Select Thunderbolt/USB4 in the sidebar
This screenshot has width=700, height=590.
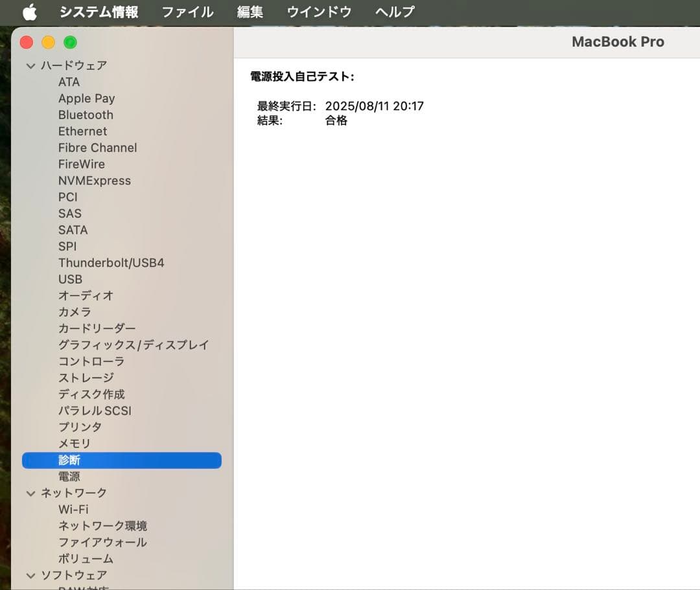pos(111,262)
